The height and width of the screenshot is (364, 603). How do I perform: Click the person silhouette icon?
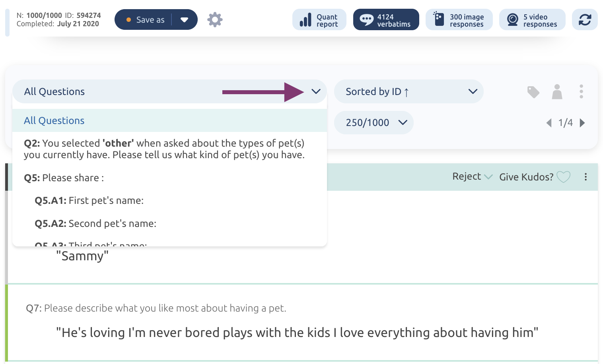(x=557, y=92)
